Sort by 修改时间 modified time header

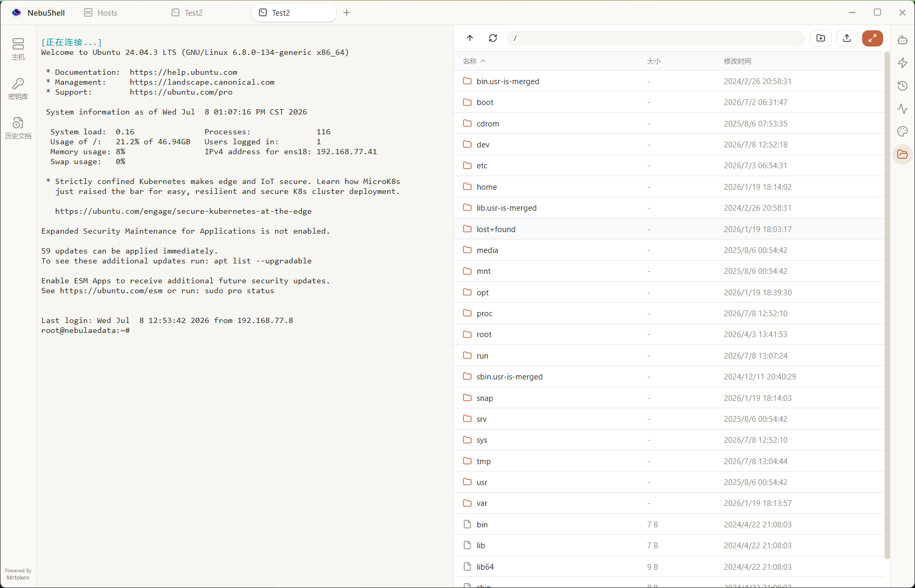click(737, 61)
